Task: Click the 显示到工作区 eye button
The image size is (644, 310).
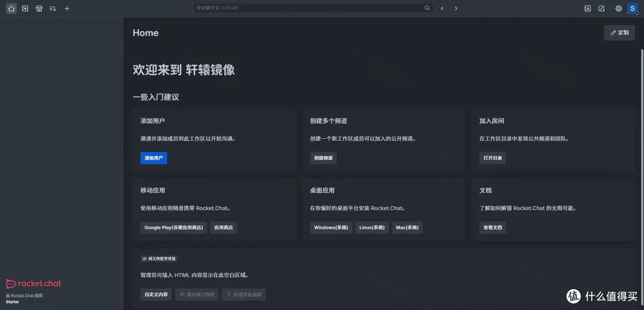Action: pos(197,294)
